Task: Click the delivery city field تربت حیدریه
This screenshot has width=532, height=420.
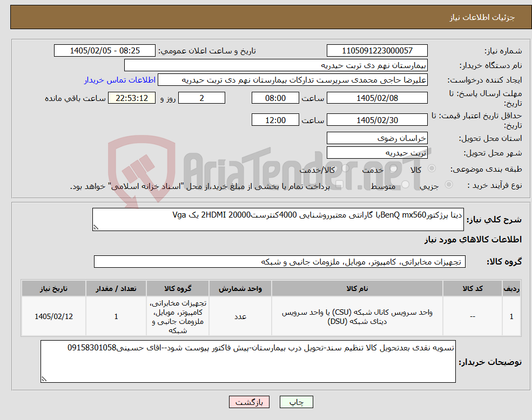Action: pos(377,153)
